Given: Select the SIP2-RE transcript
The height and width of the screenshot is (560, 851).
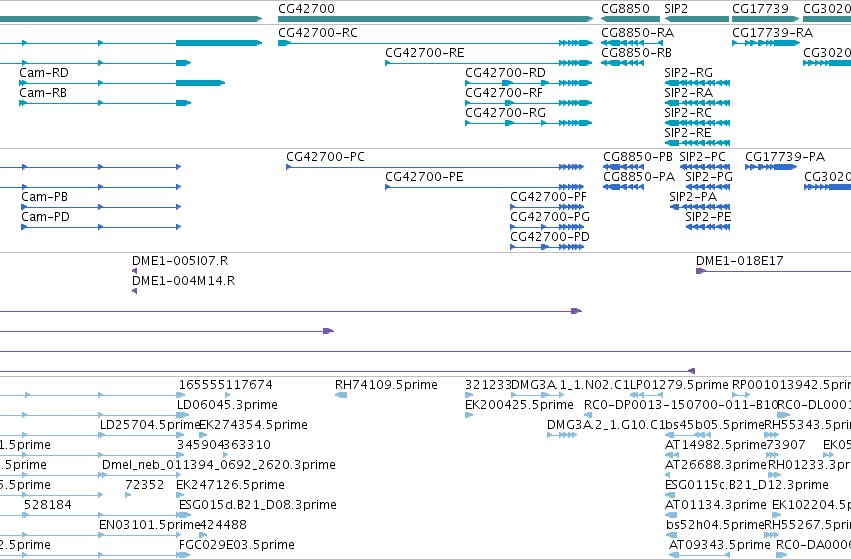Looking at the screenshot, I should [697, 143].
